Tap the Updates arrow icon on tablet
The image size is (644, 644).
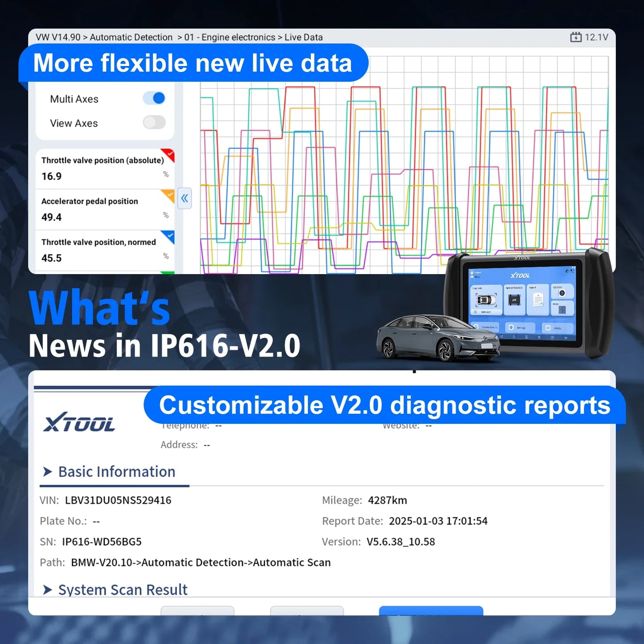(562, 293)
